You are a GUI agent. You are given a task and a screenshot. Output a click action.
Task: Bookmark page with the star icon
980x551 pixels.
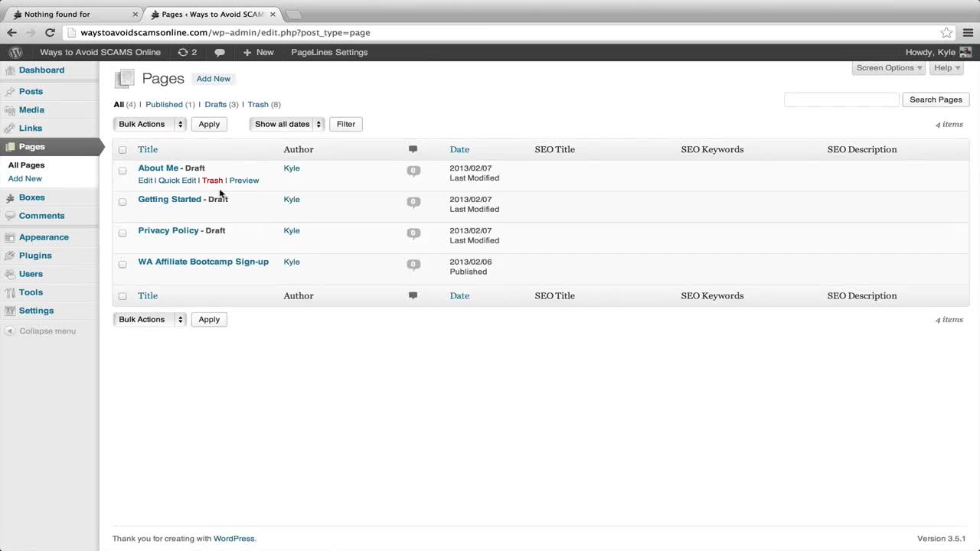point(946,33)
